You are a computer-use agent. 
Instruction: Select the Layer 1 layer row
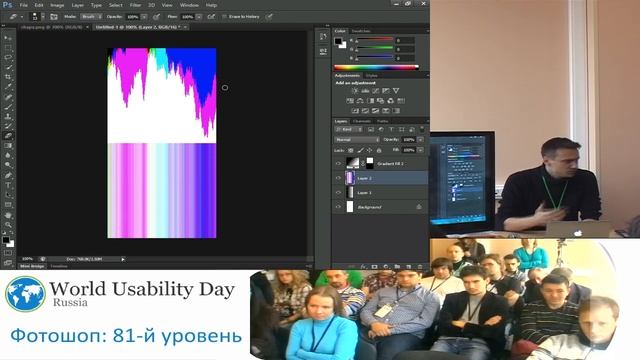coord(380,192)
